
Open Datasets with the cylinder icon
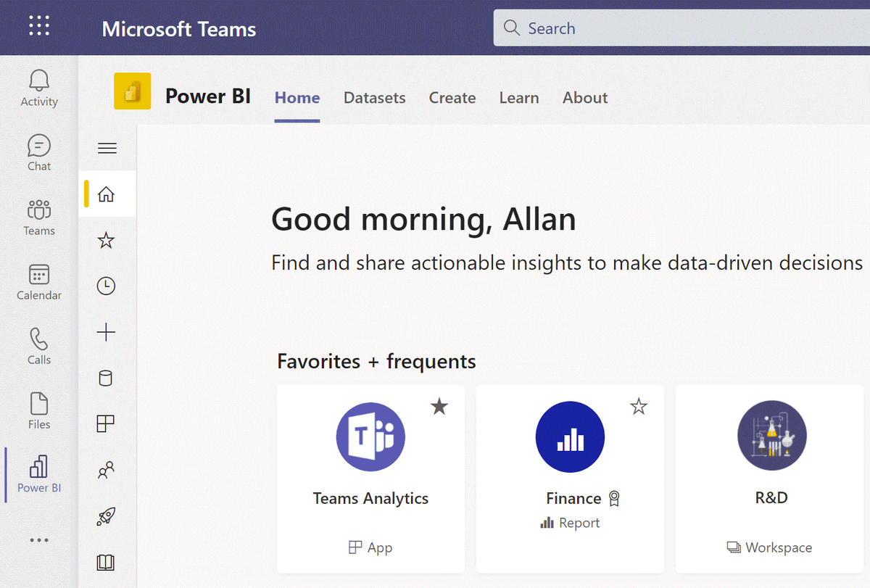click(107, 378)
